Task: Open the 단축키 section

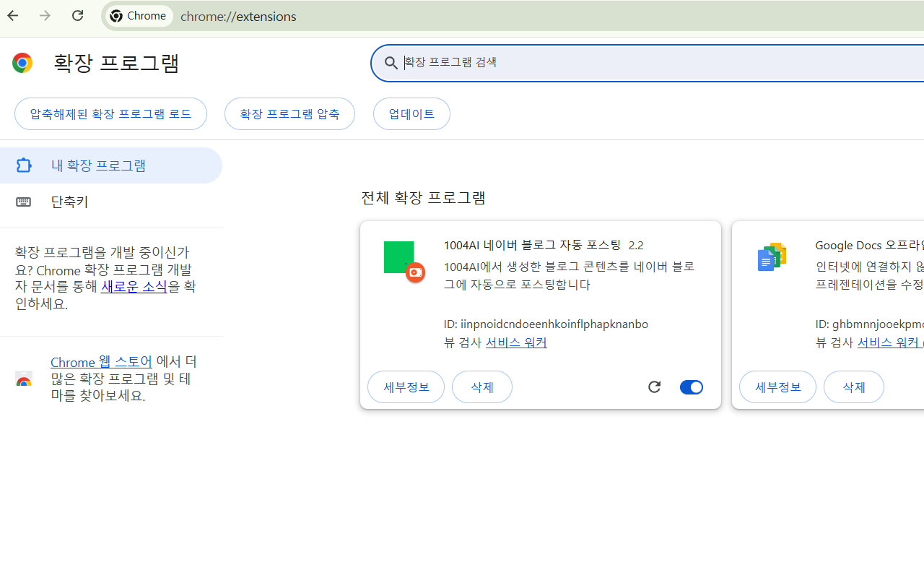Action: point(111,202)
